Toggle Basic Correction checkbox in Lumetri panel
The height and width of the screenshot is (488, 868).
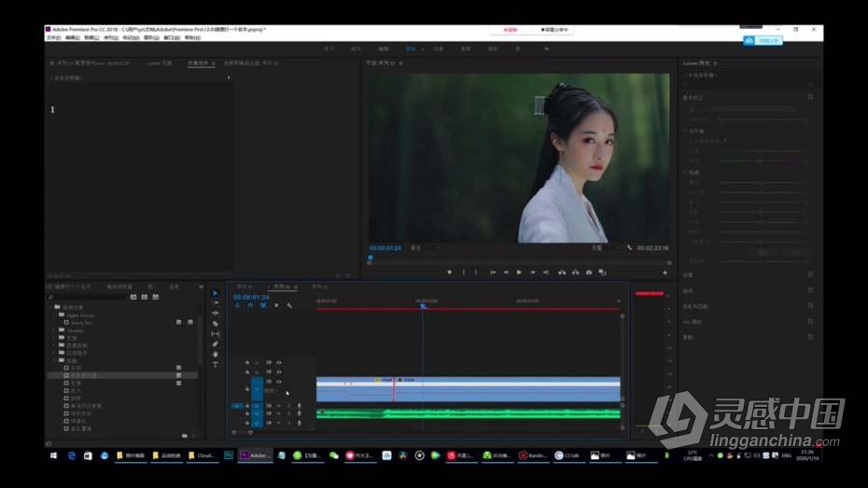click(810, 97)
